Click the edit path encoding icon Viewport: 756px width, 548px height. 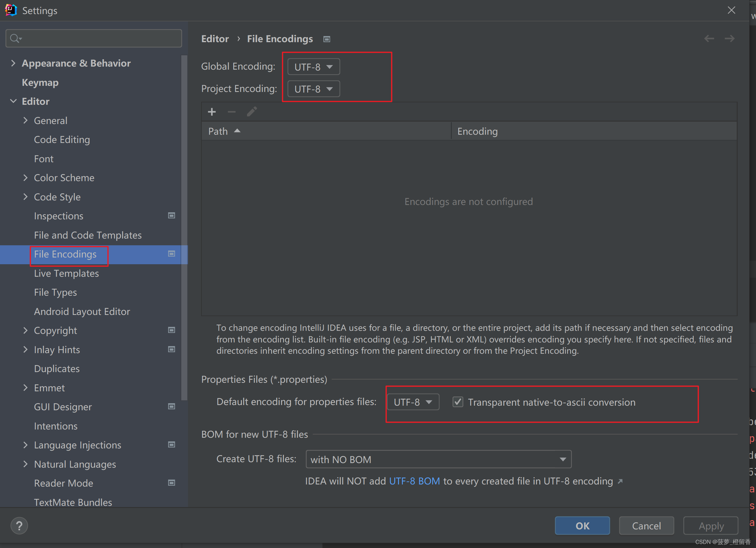251,112
